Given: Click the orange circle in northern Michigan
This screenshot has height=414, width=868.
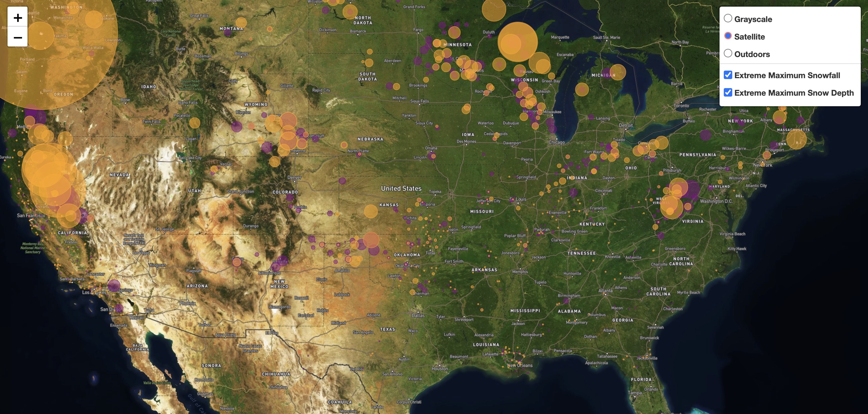Looking at the screenshot, I should coord(617,72).
